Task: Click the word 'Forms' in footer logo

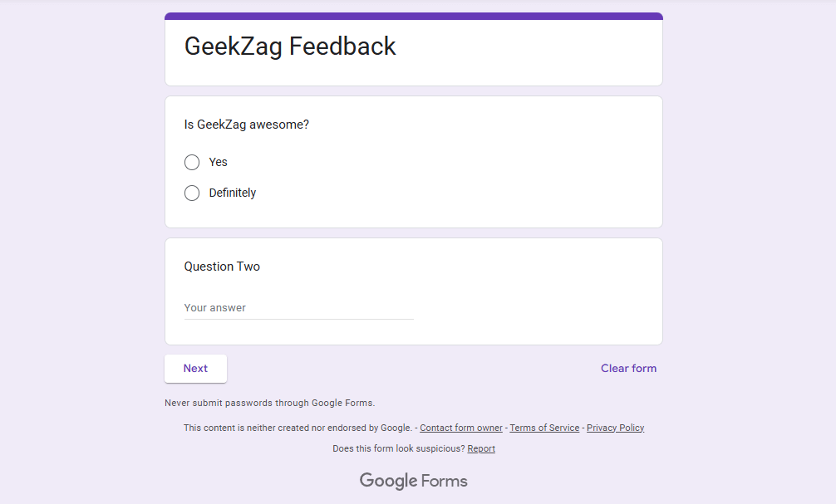Action: click(445, 481)
